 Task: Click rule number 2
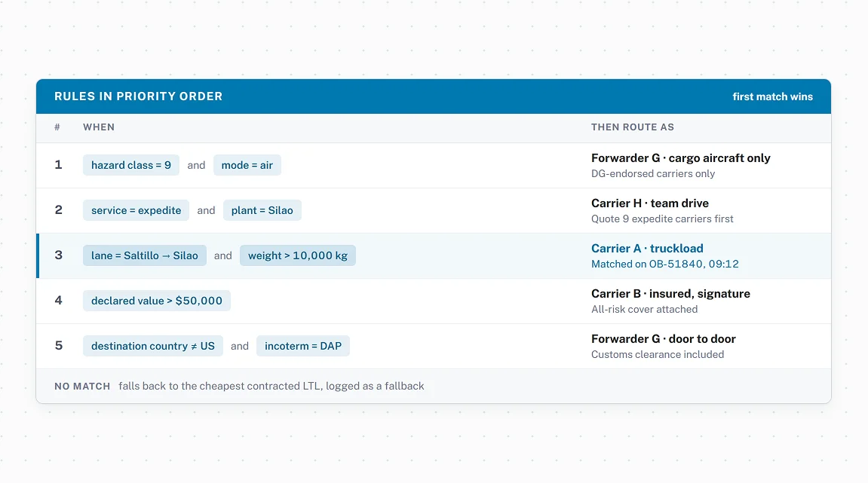pyautogui.click(x=58, y=210)
